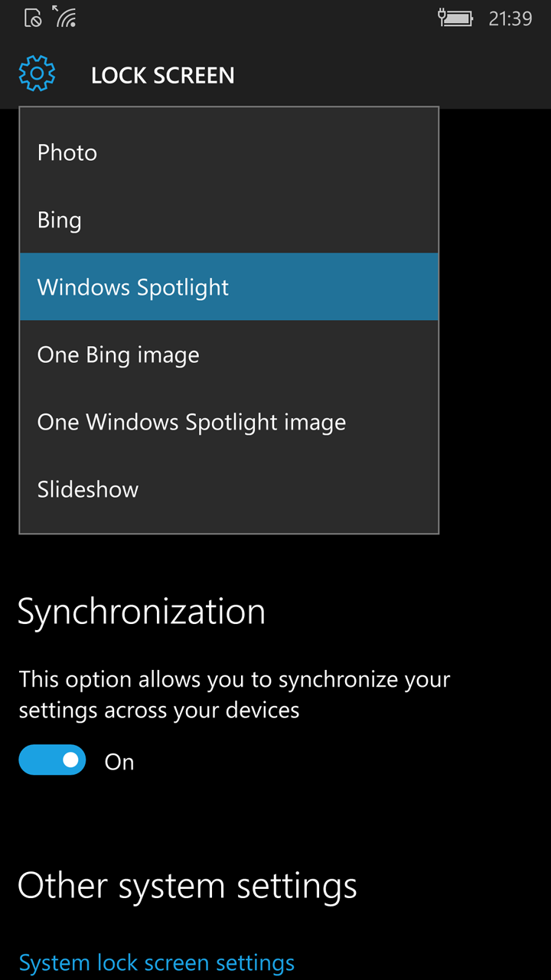The width and height of the screenshot is (551, 980).
Task: Tap the battery charging indicator
Action: tap(455, 18)
